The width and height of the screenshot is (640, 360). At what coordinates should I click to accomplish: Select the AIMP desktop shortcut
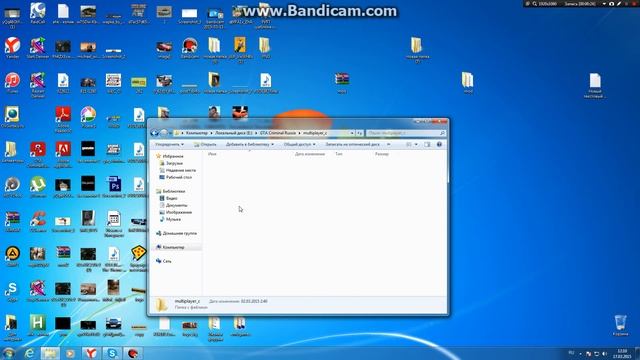click(12, 257)
